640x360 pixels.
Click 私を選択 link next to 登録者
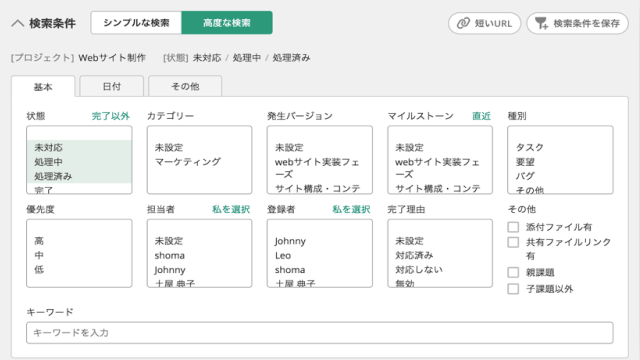tap(351, 209)
